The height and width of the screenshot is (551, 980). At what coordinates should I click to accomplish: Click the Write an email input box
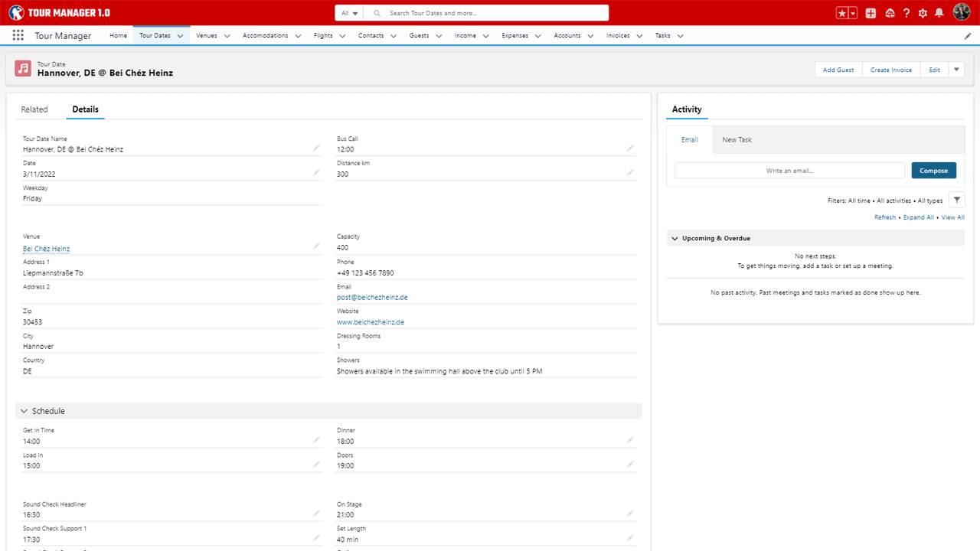(x=789, y=171)
